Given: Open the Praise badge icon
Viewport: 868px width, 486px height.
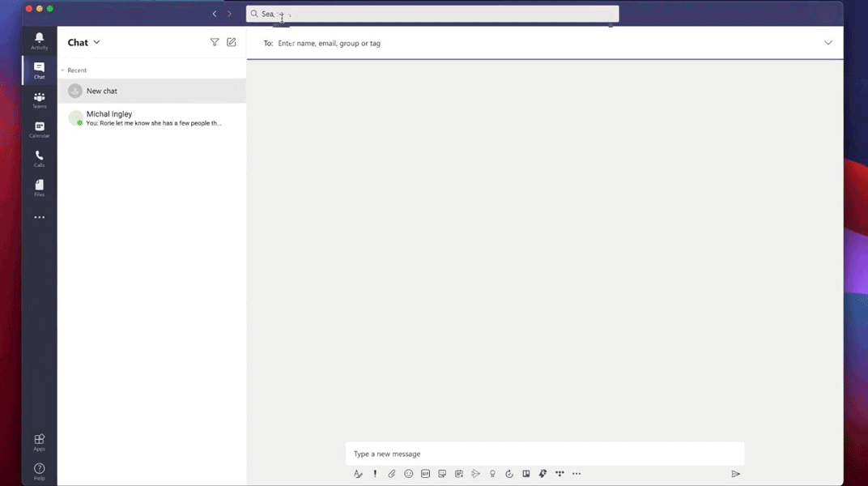Looking at the screenshot, I should click(x=492, y=474).
